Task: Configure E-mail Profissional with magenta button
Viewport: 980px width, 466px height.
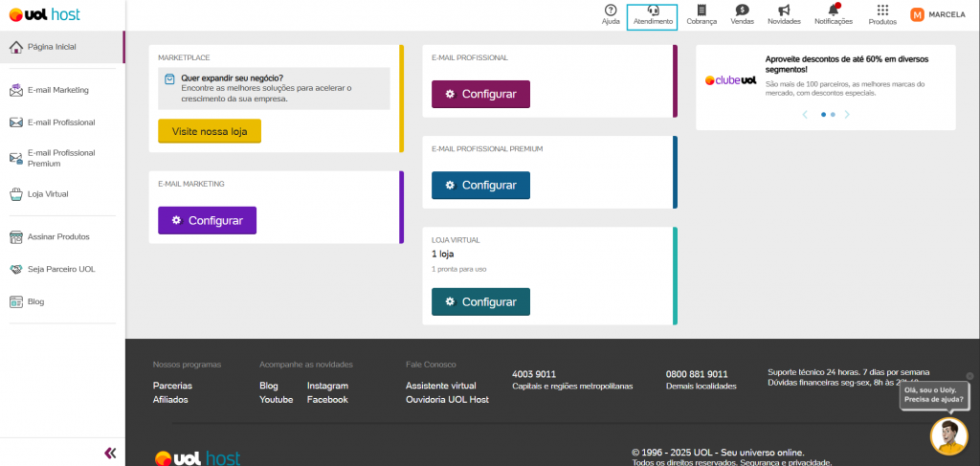Action: click(x=480, y=95)
